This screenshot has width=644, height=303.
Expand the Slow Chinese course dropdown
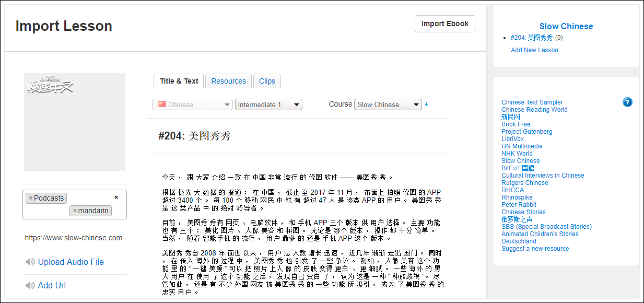click(x=388, y=104)
